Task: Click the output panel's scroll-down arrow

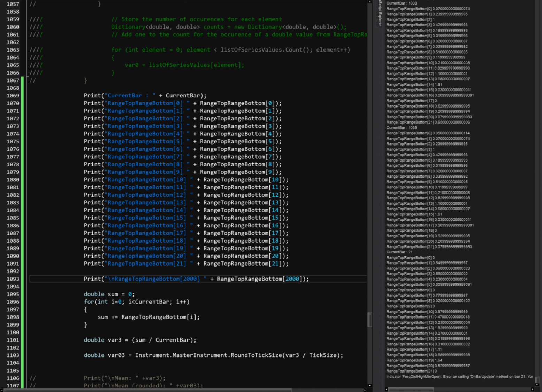Action: click(537, 384)
